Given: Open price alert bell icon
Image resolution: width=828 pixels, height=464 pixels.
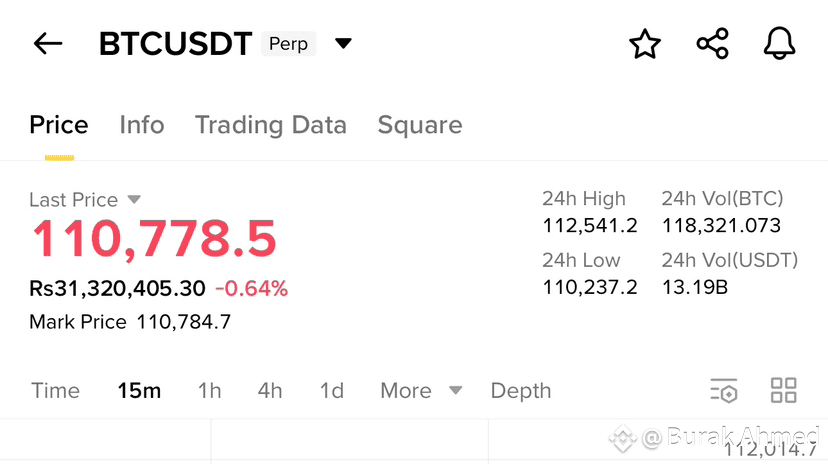Looking at the screenshot, I should tap(779, 44).
